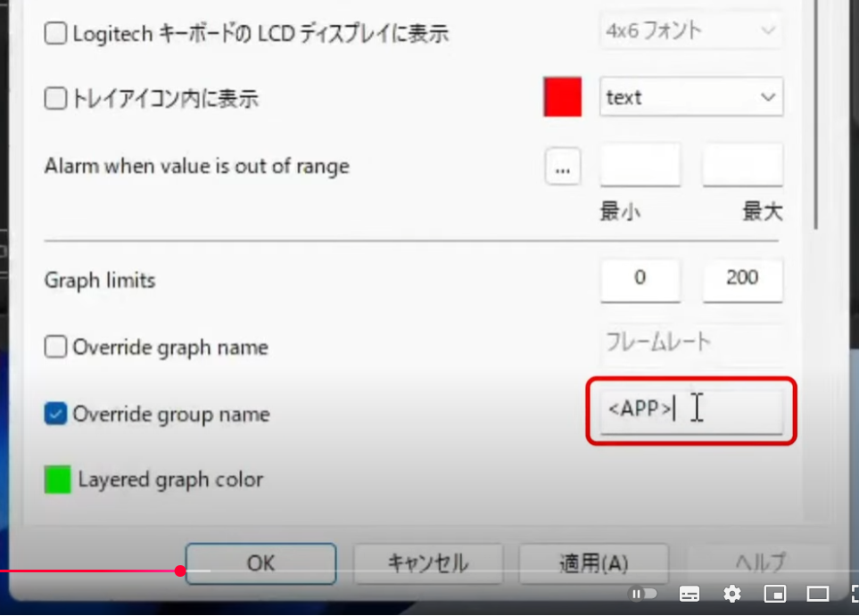Image resolution: width=859 pixels, height=616 pixels.
Task: Tick the トレイアイコン内に表示 checkbox
Action: tap(55, 99)
